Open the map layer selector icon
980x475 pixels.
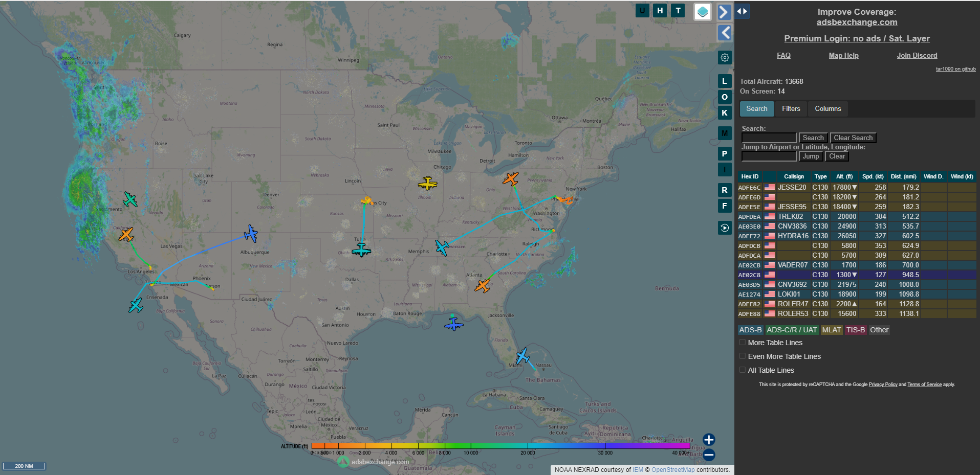point(703,11)
